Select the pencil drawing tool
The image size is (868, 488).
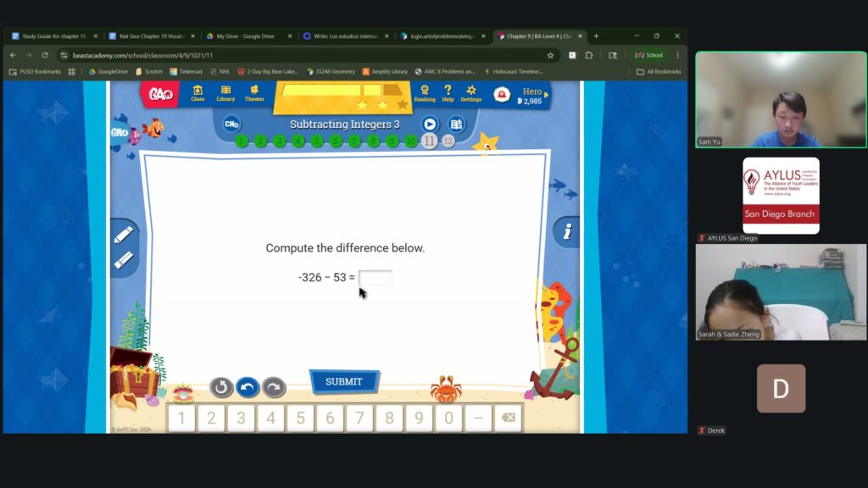click(124, 235)
